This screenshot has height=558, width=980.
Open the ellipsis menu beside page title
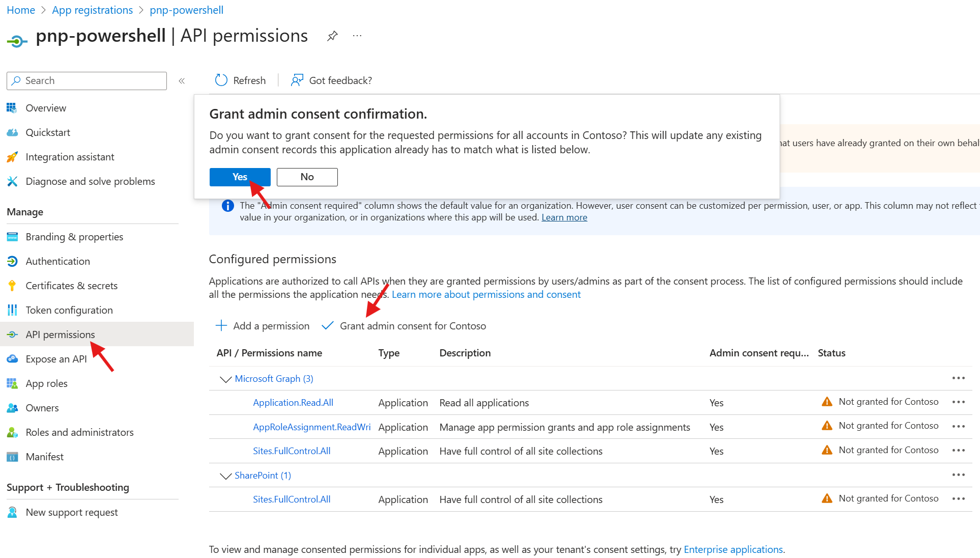[357, 36]
